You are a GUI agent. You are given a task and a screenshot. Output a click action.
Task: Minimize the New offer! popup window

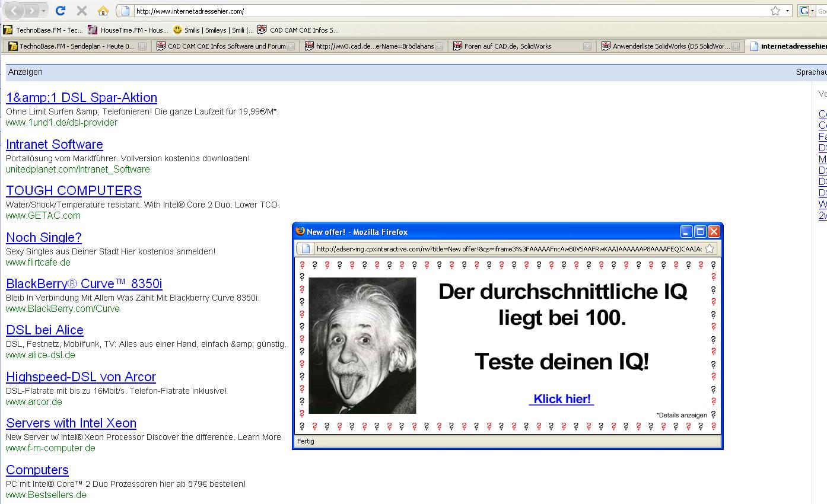(686, 232)
